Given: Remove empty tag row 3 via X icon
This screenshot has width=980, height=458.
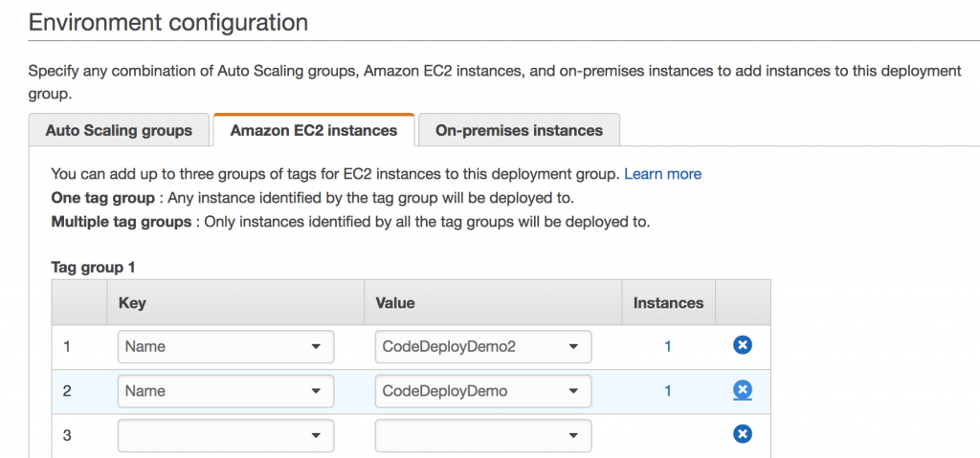Looking at the screenshot, I should point(742,434).
